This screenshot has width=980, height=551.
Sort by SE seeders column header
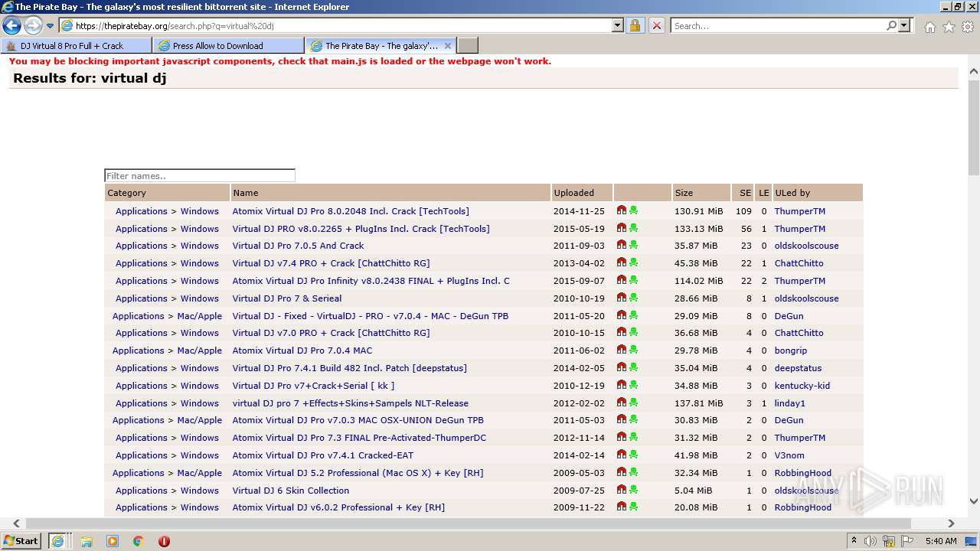(x=745, y=193)
